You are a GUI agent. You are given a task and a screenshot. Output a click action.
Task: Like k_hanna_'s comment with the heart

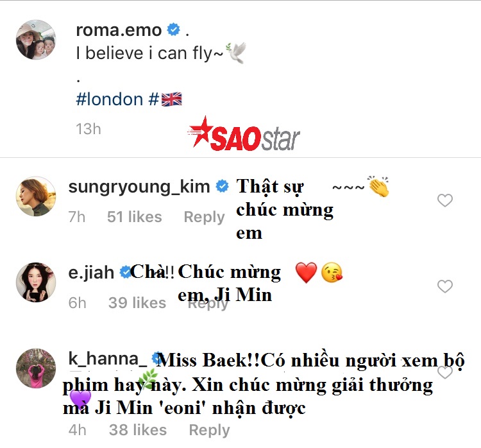(x=445, y=372)
